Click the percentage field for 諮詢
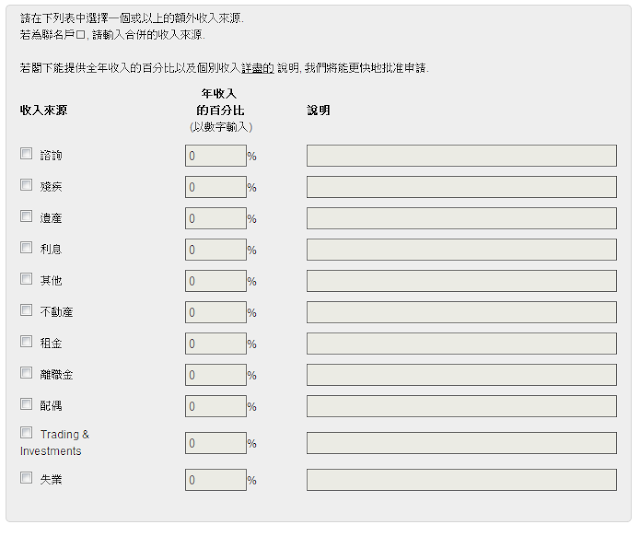 (x=215, y=156)
